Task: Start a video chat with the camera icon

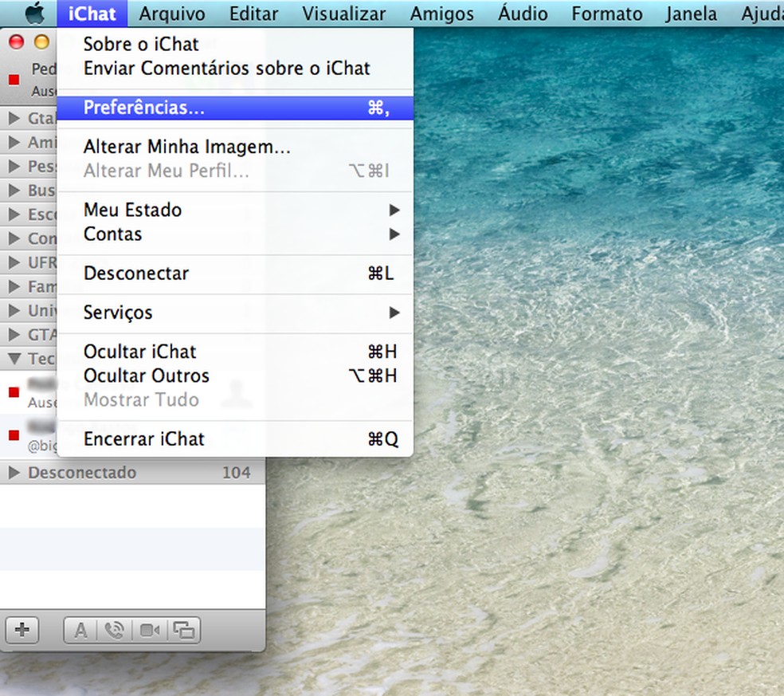Action: click(150, 631)
